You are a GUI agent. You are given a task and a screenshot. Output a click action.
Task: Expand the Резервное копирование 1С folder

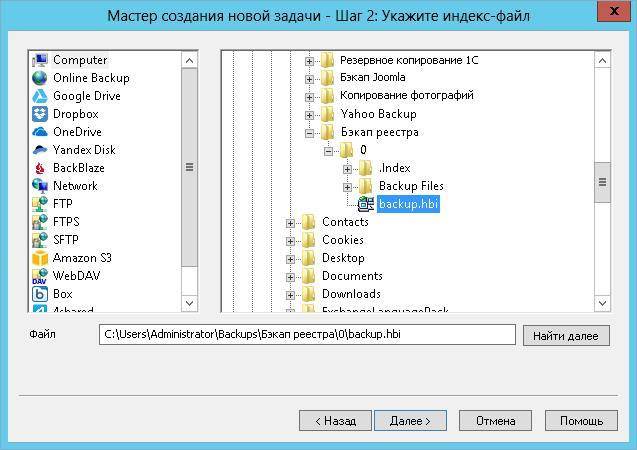[x=309, y=61]
